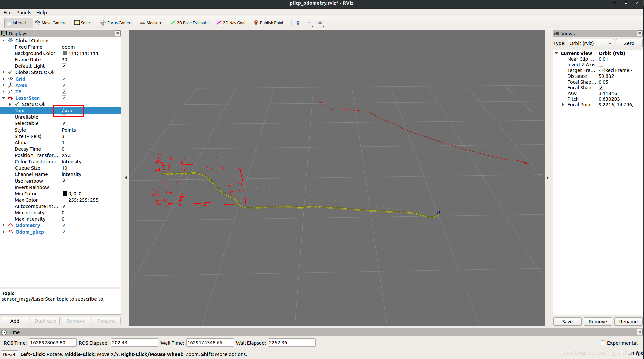Expand the Odometry display properties
Screen dimensions: 644x359
point(4,225)
